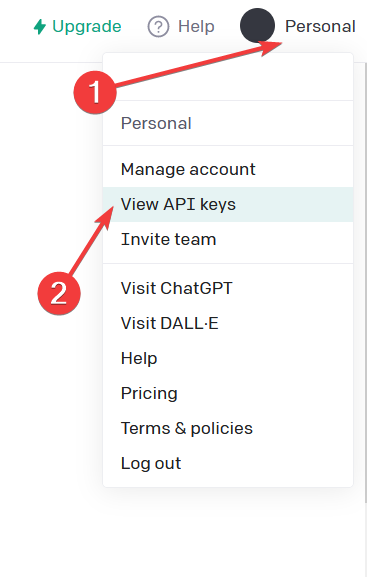Click the circled question mark Help icon

(x=158, y=26)
